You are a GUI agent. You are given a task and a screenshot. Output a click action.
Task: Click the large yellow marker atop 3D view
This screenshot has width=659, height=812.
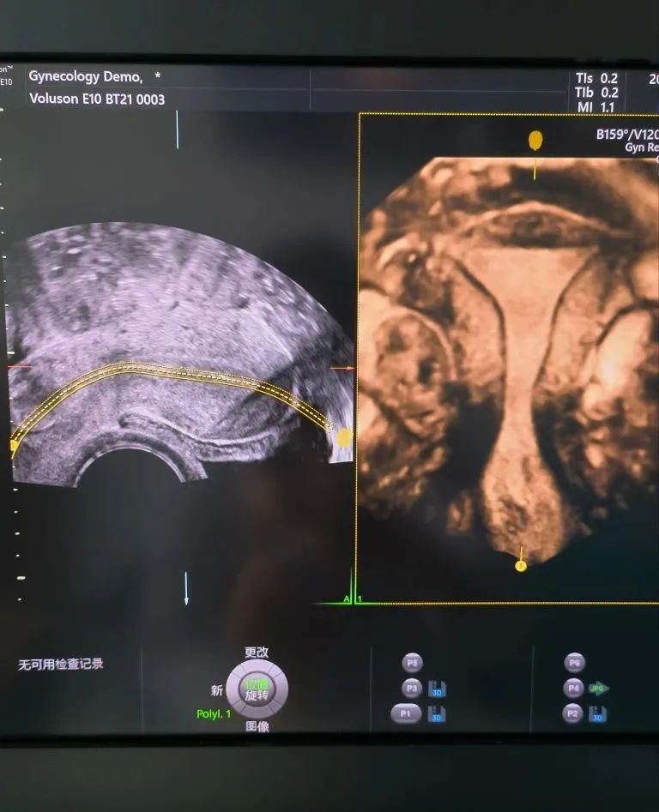(535, 141)
